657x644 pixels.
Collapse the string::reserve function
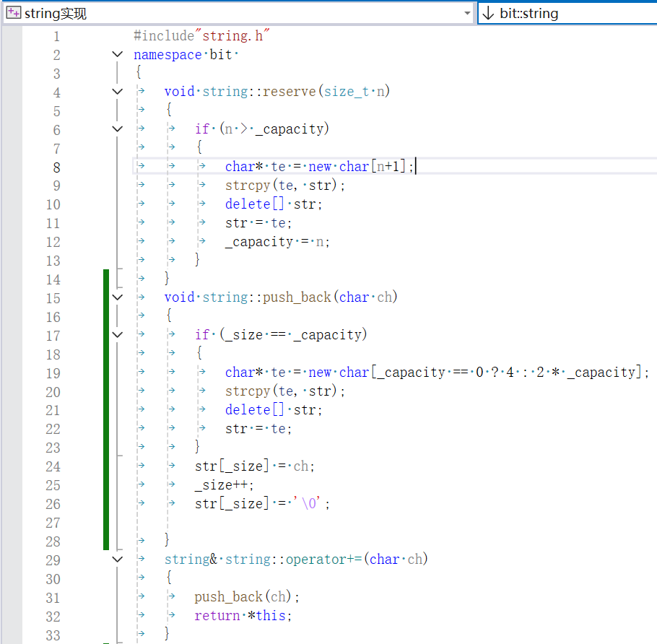[118, 92]
